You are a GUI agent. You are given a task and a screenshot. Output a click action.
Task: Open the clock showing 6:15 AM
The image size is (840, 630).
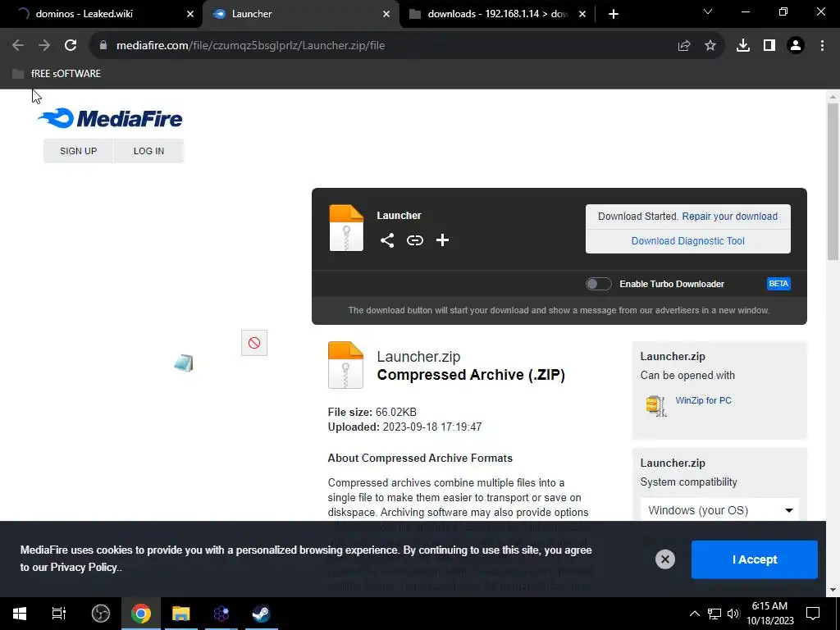(769, 614)
